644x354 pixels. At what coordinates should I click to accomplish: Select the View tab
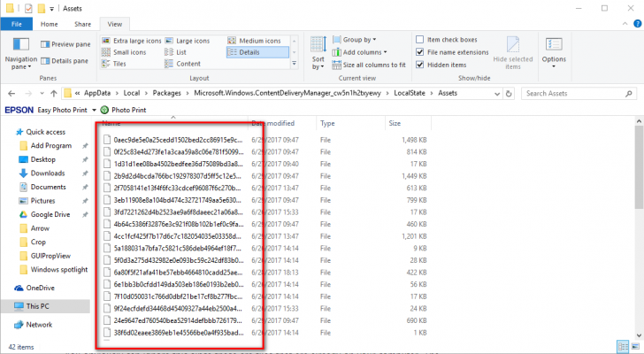pos(115,24)
